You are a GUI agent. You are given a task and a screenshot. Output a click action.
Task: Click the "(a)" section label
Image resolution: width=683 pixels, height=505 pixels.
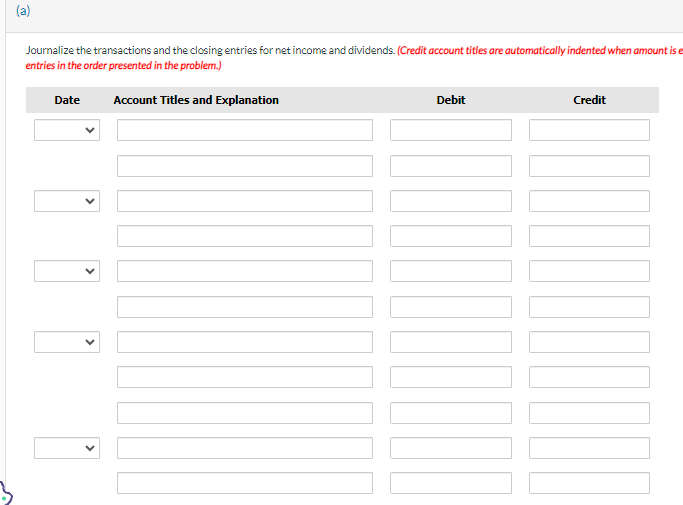tap(23, 10)
